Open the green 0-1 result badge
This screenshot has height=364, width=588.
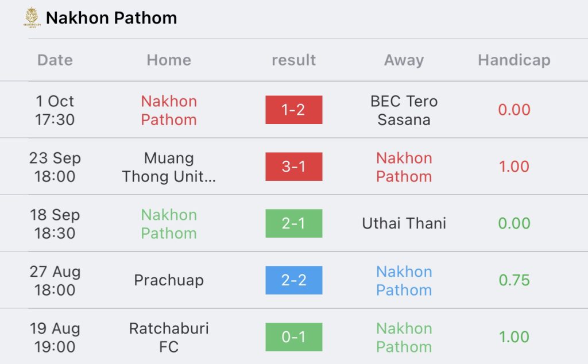tap(293, 337)
